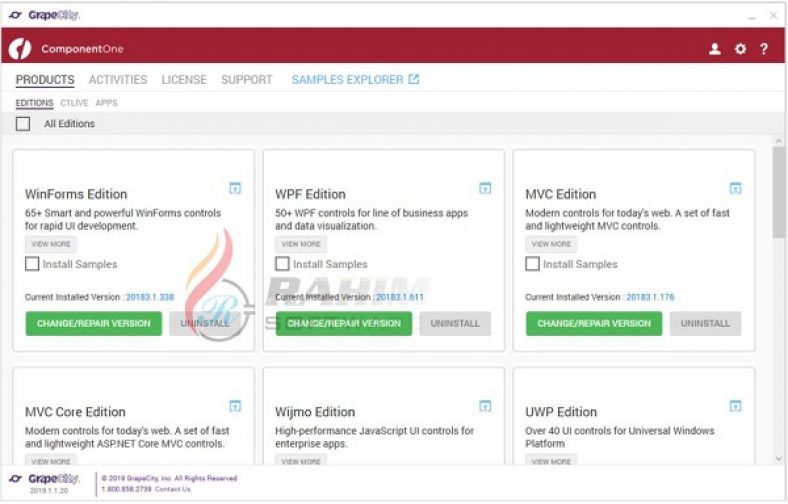Select the C1LIVE sub-tab

tap(74, 103)
